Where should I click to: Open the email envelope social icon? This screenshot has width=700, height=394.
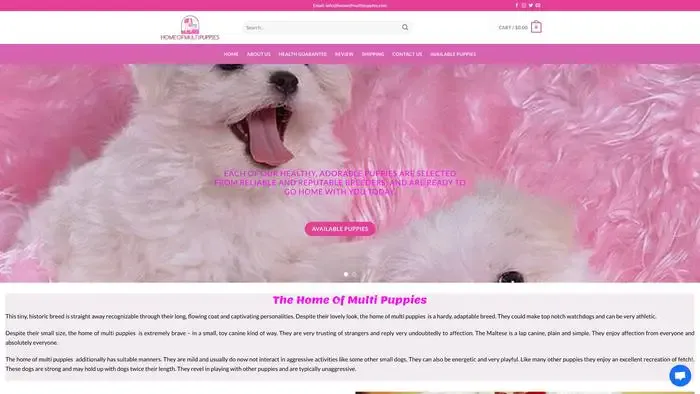point(538,5)
